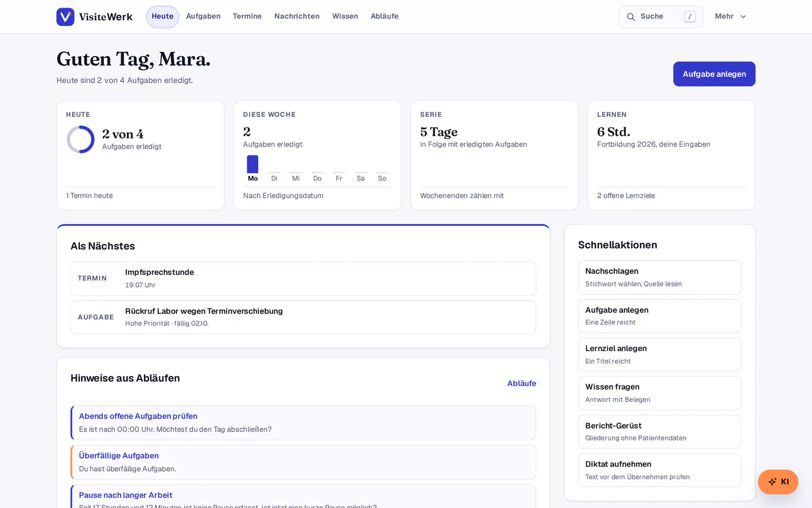Go to the Termine tab
This screenshot has height=508, width=812.
(x=247, y=17)
